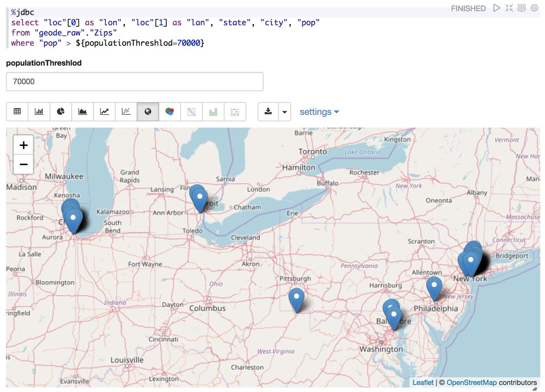Viewport: 545px width, 392px height.
Task: Click the front marker over New York
Action: 471,264
